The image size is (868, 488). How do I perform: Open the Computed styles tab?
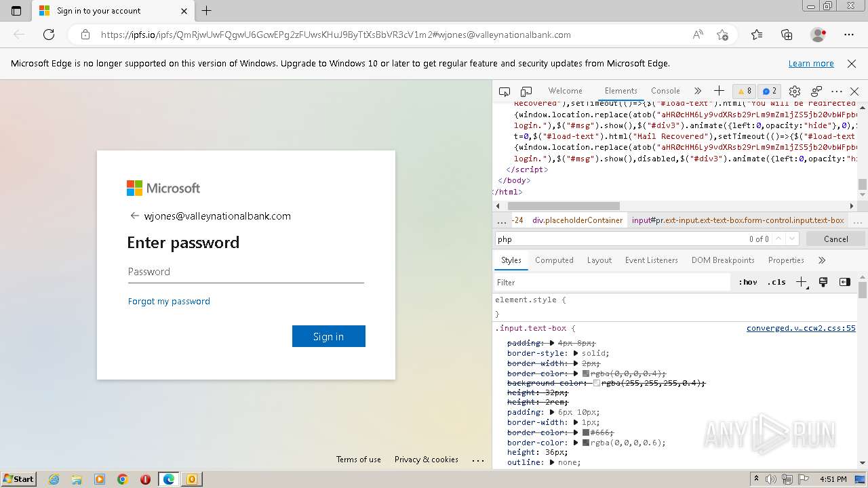pyautogui.click(x=554, y=260)
